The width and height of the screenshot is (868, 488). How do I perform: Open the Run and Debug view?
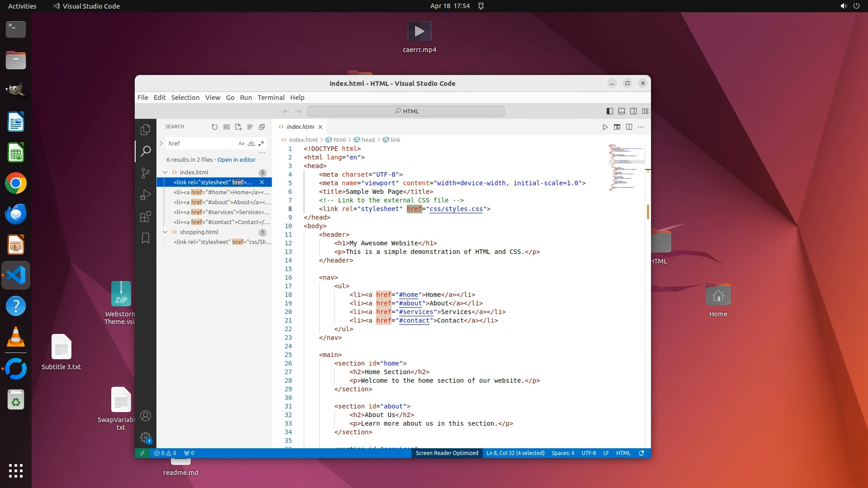tap(145, 195)
